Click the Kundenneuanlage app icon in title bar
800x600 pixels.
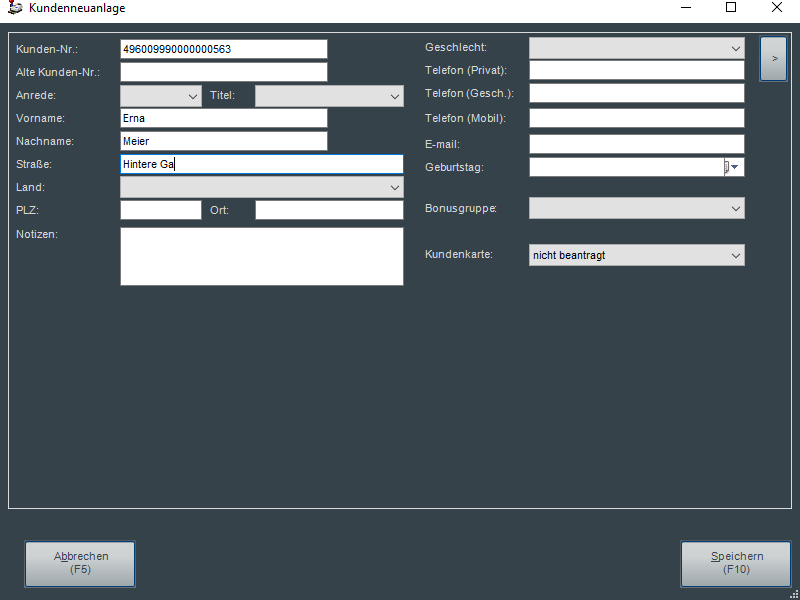click(15, 8)
